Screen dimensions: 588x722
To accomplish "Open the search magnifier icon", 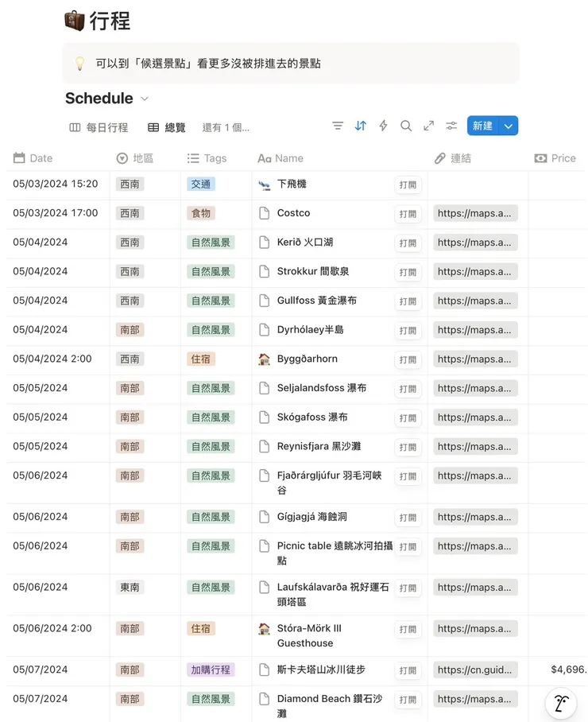I will pos(406,126).
